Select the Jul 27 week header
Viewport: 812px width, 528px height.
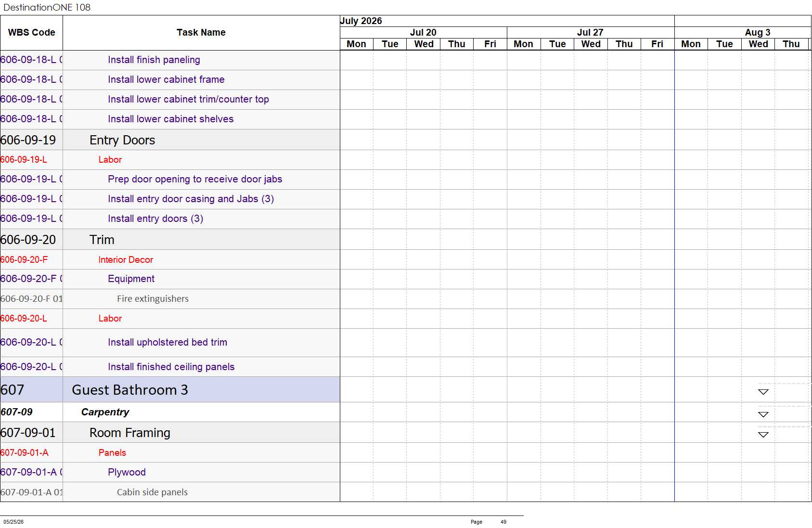click(x=590, y=32)
